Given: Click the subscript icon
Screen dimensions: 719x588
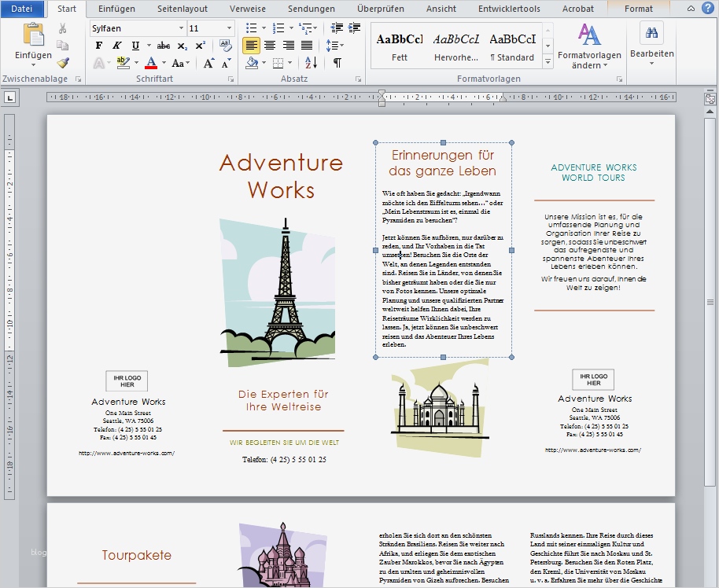Looking at the screenshot, I should pos(182,45).
